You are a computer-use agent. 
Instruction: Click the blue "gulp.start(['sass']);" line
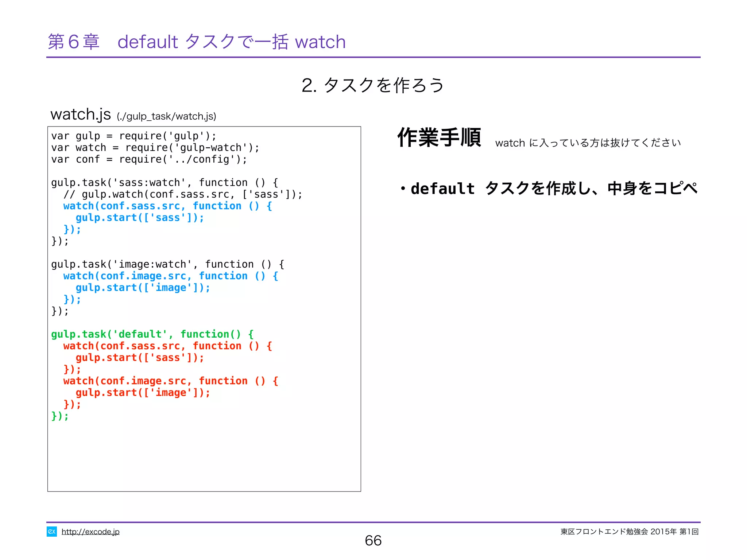click(x=140, y=218)
